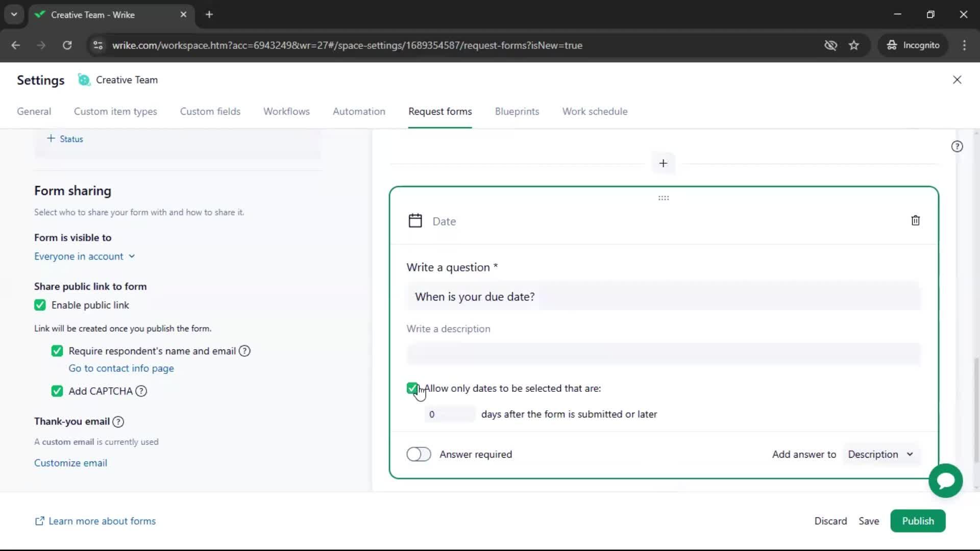Screen dimensions: 980x551
Task: Click browser forward arrow
Action: 41,45
